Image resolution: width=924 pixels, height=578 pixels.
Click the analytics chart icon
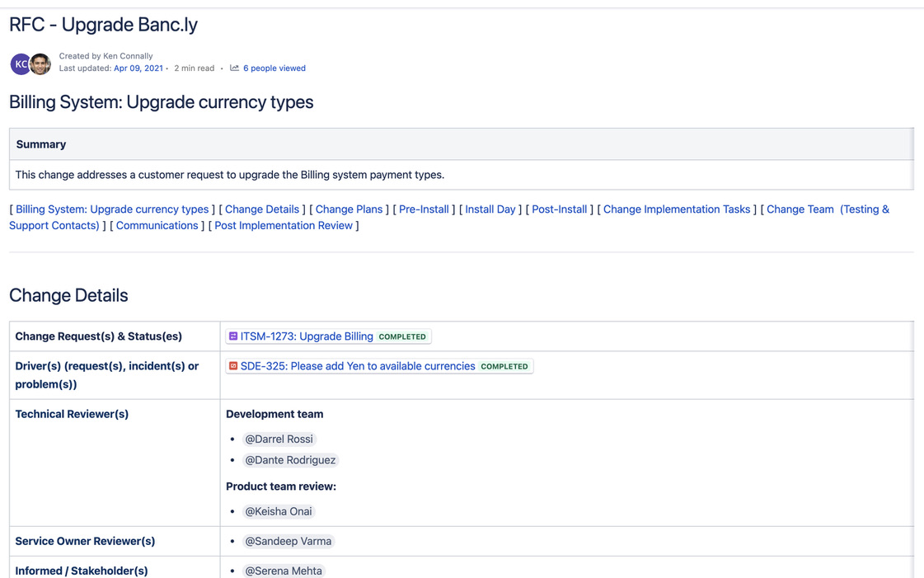click(x=234, y=68)
